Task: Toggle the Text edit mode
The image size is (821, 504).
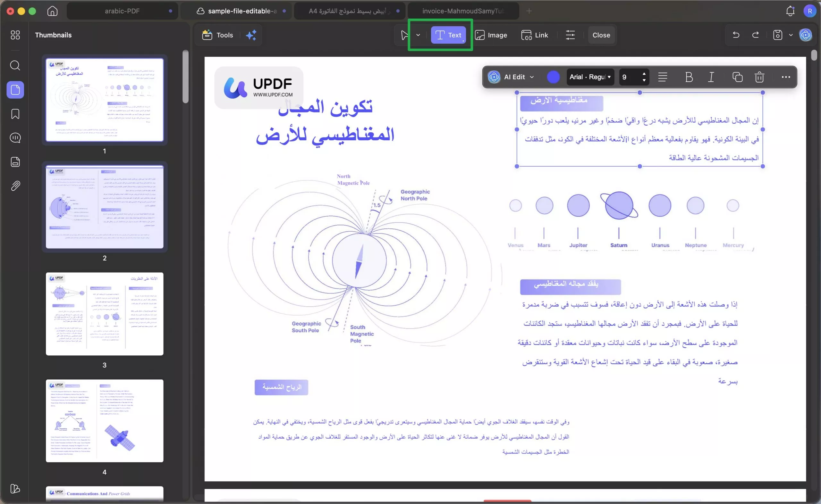Action: tap(448, 35)
